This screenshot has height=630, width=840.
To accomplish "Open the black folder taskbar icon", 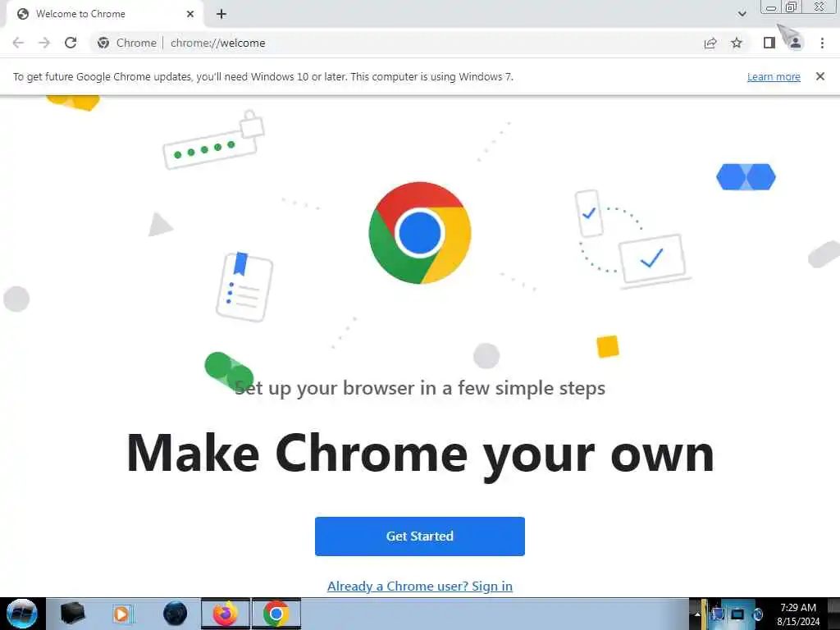I will tap(72, 614).
